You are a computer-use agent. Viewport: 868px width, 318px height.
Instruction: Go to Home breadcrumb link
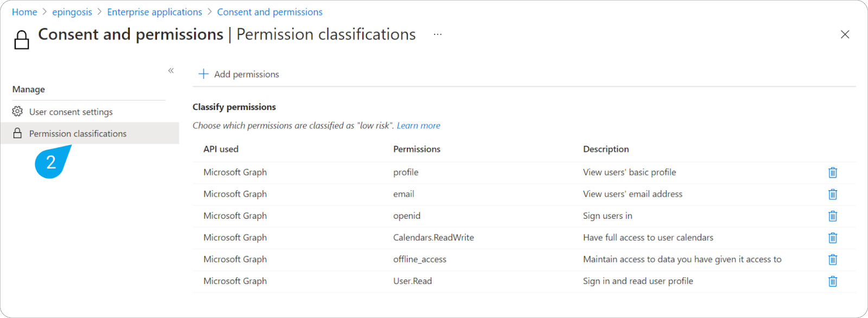point(24,12)
